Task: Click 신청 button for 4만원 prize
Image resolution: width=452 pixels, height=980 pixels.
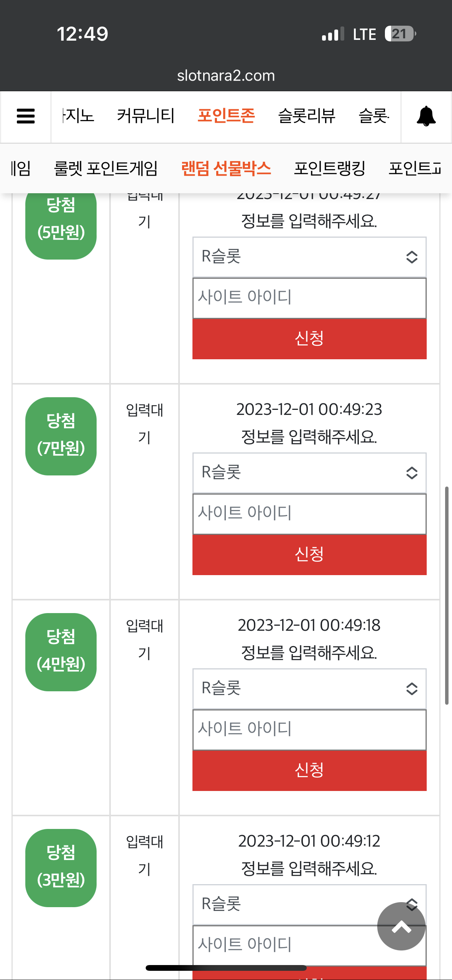Action: pyautogui.click(x=309, y=770)
